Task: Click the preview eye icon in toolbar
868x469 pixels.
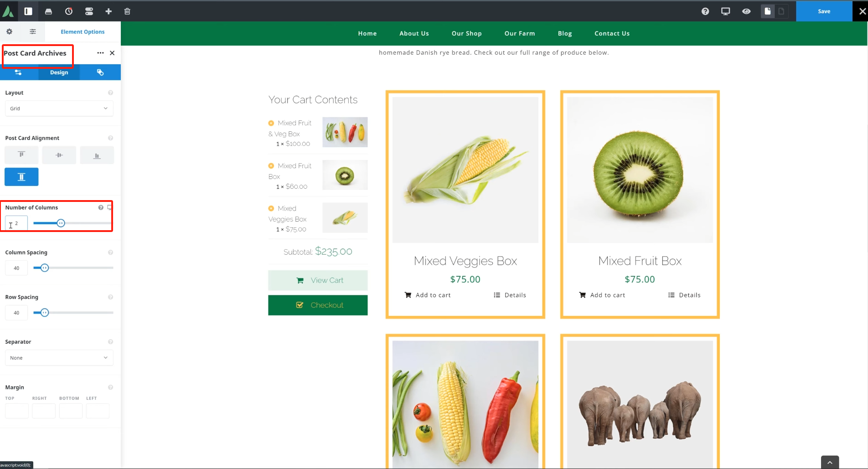Action: (746, 11)
